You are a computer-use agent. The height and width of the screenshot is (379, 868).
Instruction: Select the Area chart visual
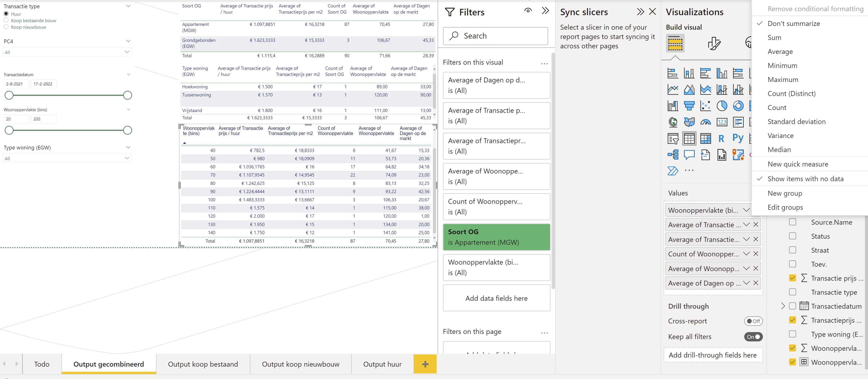pos(689,89)
